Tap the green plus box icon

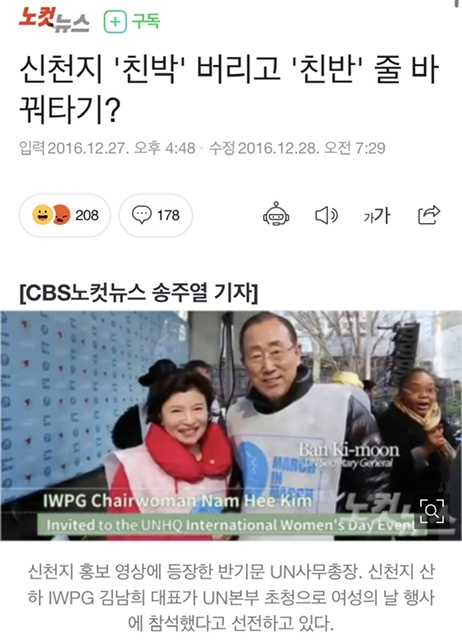tap(115, 22)
